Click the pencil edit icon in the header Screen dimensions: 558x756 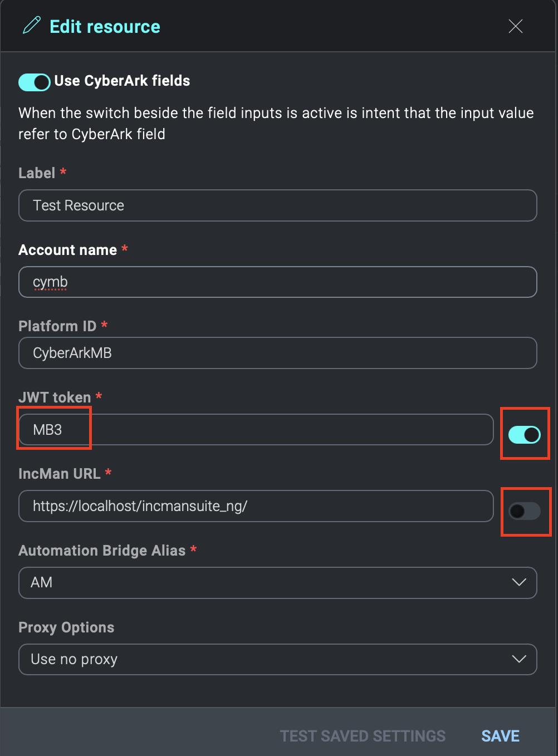click(x=31, y=25)
